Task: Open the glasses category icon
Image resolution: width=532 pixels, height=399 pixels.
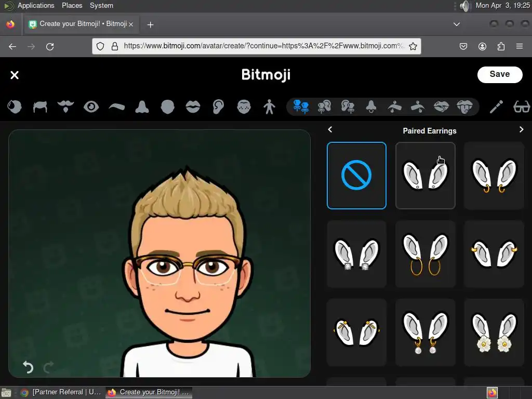Action: click(522, 107)
